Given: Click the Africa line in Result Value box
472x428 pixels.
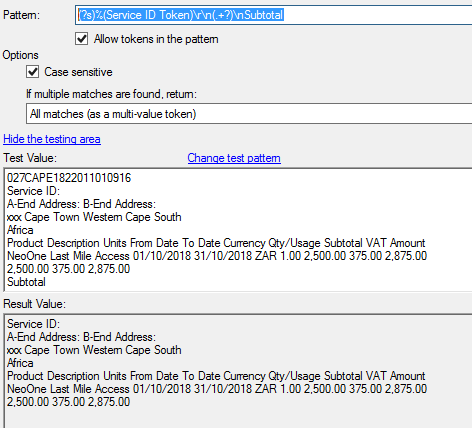Looking at the screenshot, I should pos(20,363).
